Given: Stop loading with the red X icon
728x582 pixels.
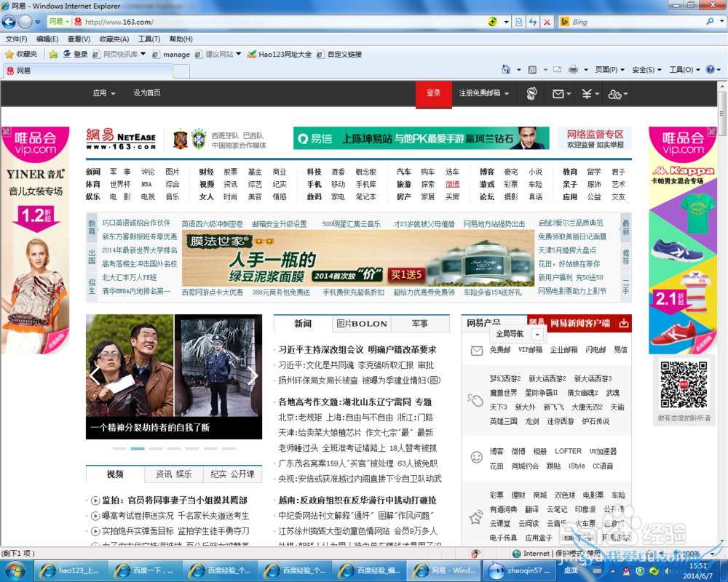Looking at the screenshot, I should click(547, 22).
